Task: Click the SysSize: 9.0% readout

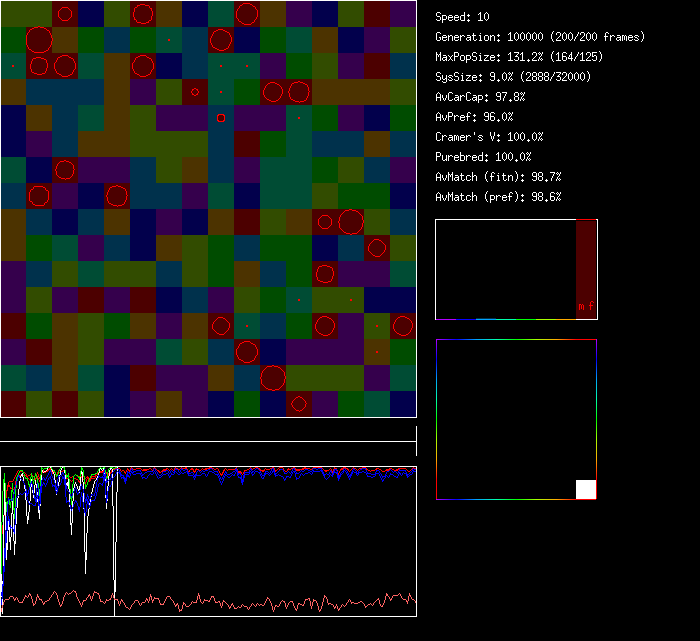Action: (x=513, y=77)
